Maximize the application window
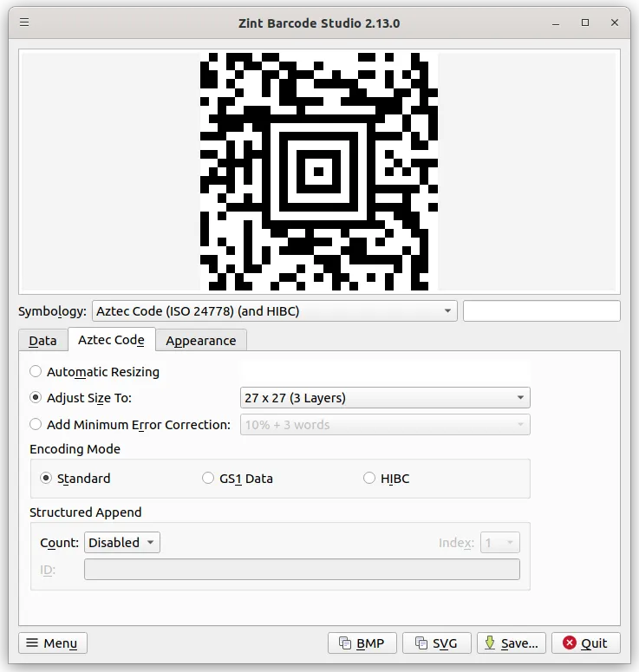This screenshot has width=639, height=672. tap(585, 22)
